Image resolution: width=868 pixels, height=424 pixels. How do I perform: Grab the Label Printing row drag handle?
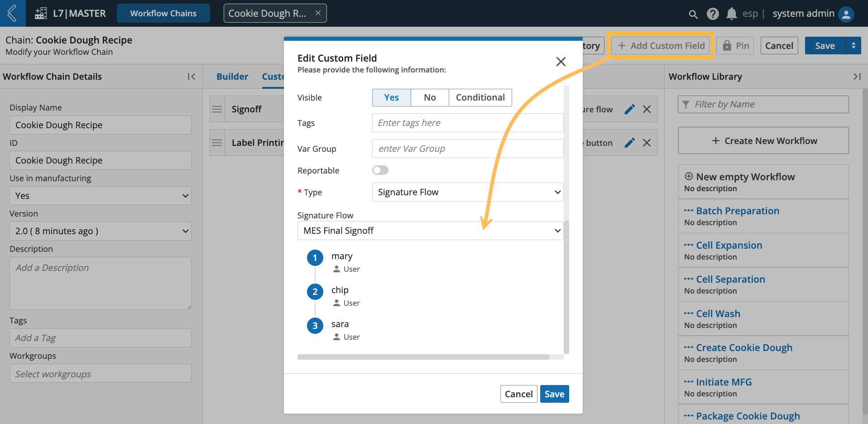tap(217, 143)
